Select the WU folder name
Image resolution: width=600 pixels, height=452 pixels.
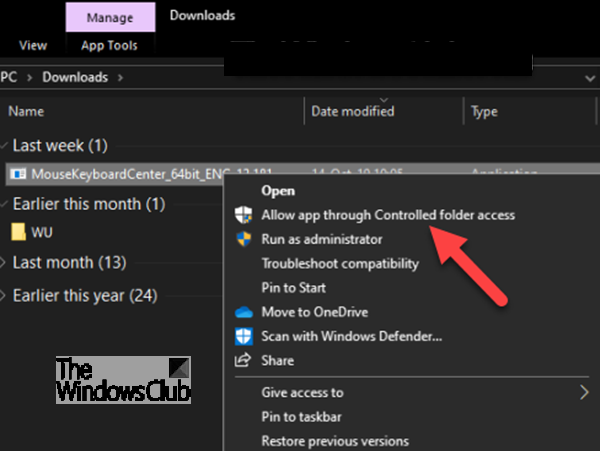click(42, 232)
